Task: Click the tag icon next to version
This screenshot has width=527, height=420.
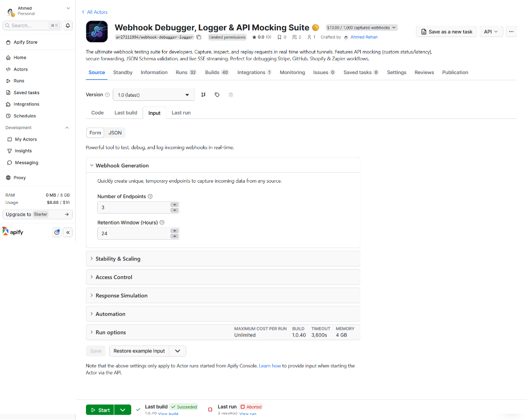Action: [x=217, y=95]
